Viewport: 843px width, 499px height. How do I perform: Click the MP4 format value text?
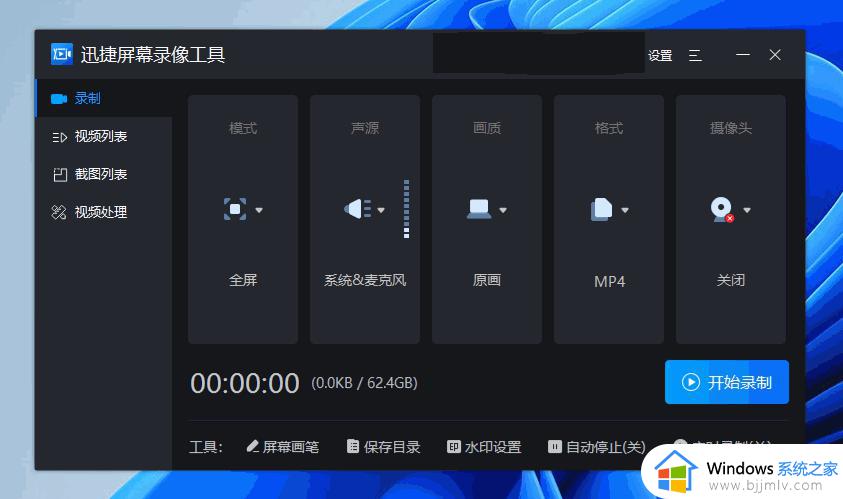point(609,281)
